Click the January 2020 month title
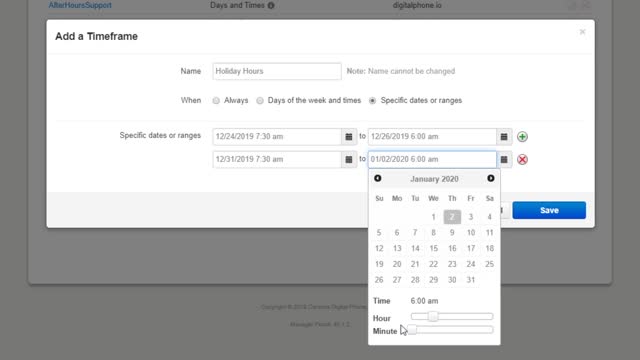Image resolution: width=640 pixels, height=360 pixels. [434, 179]
